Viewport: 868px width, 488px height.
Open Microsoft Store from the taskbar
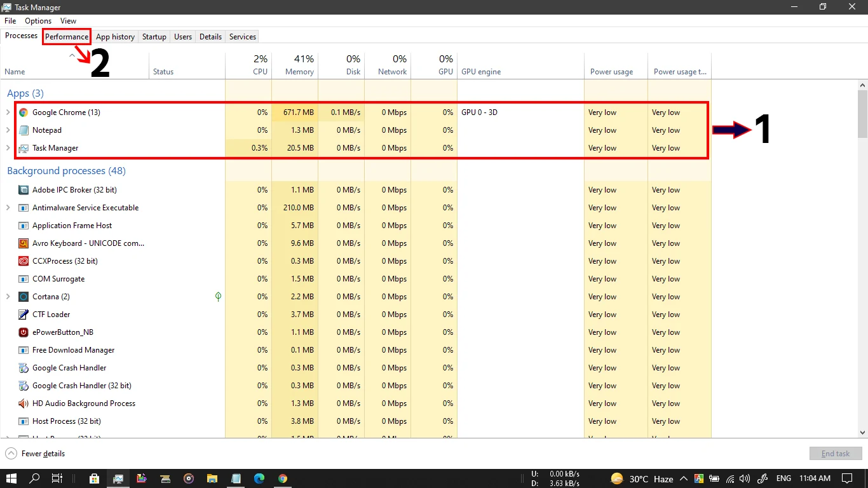[94, 478]
